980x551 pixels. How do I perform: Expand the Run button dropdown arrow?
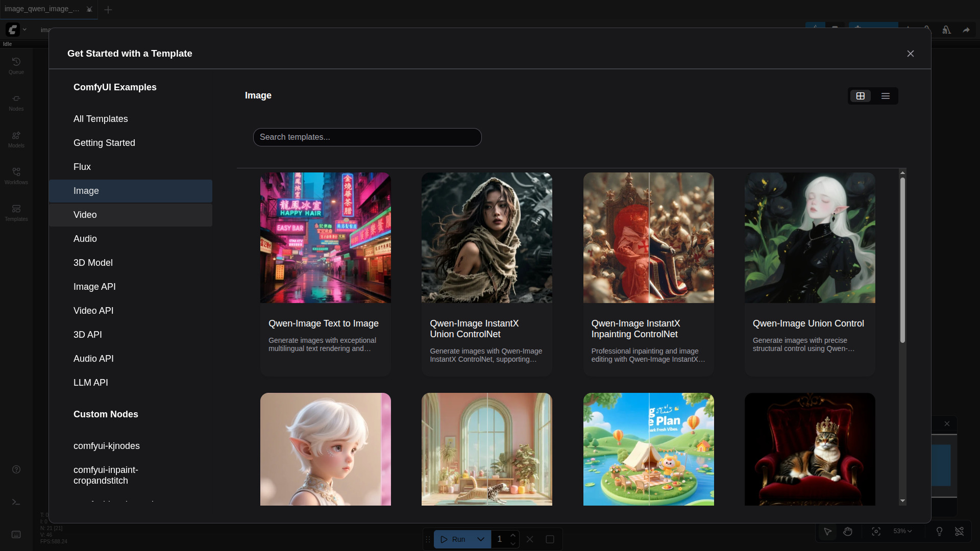[480, 539]
